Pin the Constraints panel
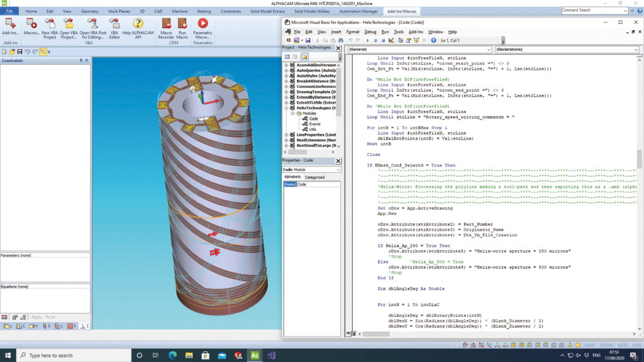Image resolution: width=644 pixels, height=362 pixels. click(x=81, y=60)
